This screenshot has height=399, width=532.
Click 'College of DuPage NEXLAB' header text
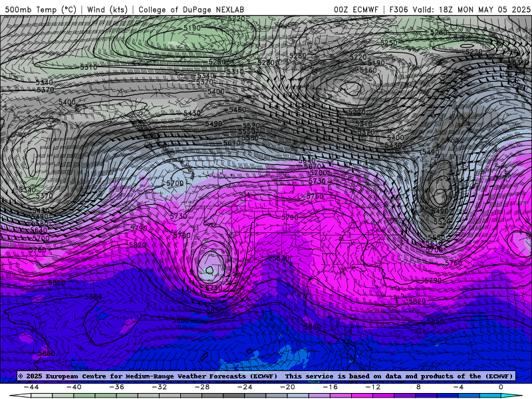point(191,9)
